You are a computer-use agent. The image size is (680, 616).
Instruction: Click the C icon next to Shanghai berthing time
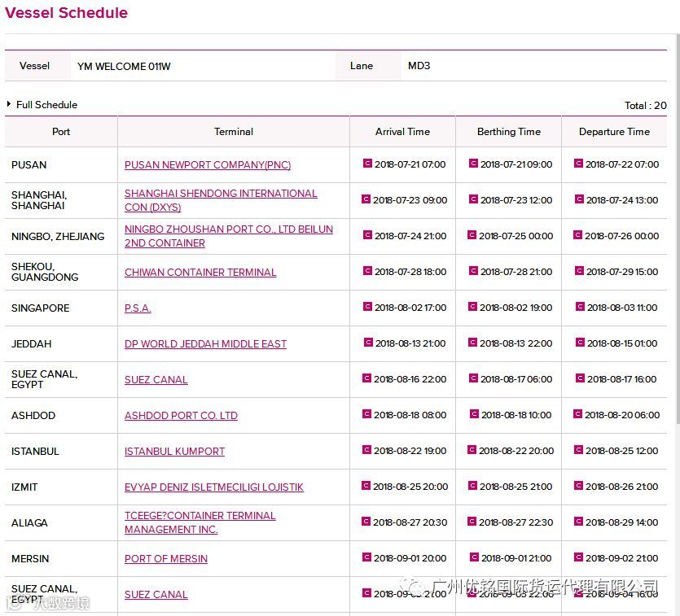(x=472, y=199)
